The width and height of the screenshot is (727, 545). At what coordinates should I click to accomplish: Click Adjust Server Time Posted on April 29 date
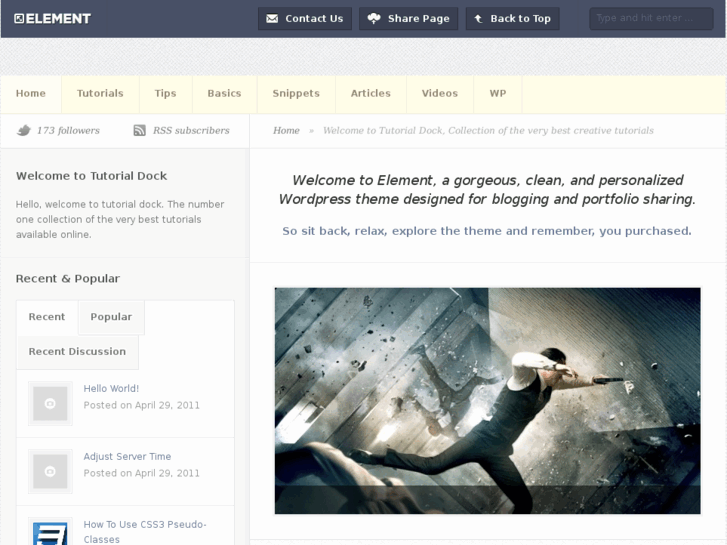coord(141,473)
